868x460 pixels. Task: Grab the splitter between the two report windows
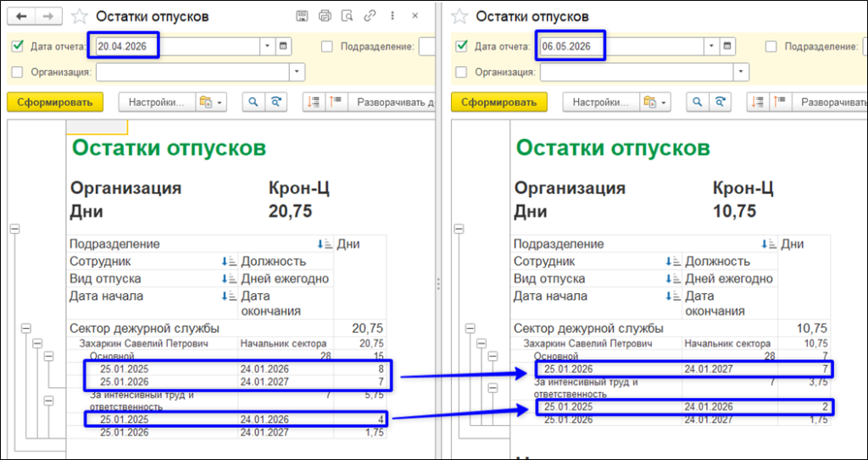pos(438,284)
